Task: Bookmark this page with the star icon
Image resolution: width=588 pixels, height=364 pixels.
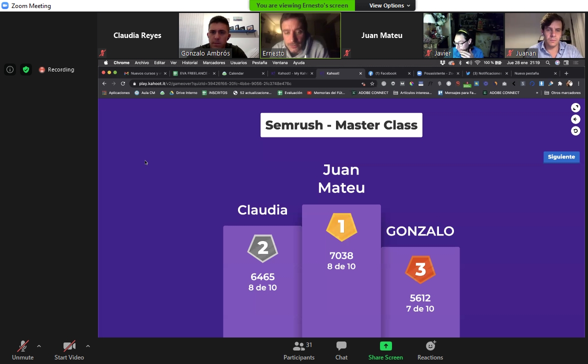Action: coord(372,83)
